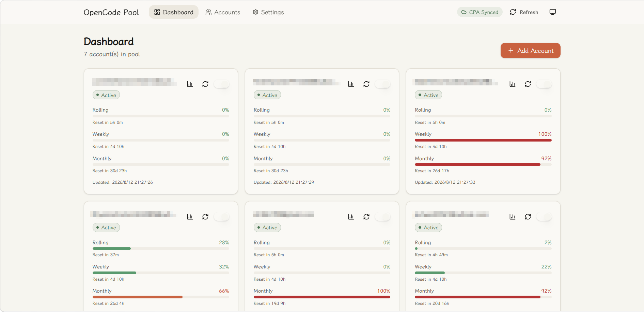The image size is (644, 313).
Task: Select the Dashboard tab
Action: 174,12
